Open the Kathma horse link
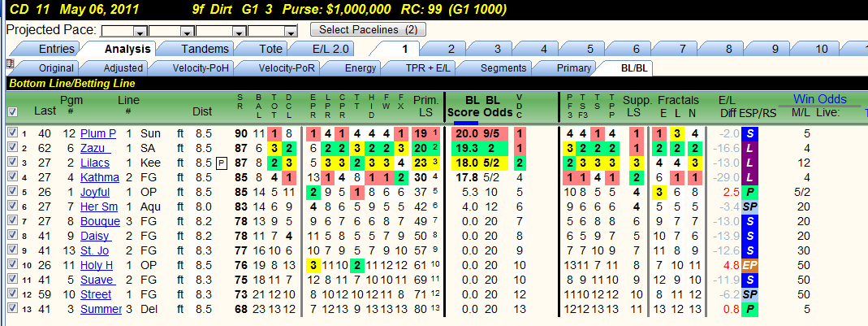The image size is (868, 326). (100, 177)
